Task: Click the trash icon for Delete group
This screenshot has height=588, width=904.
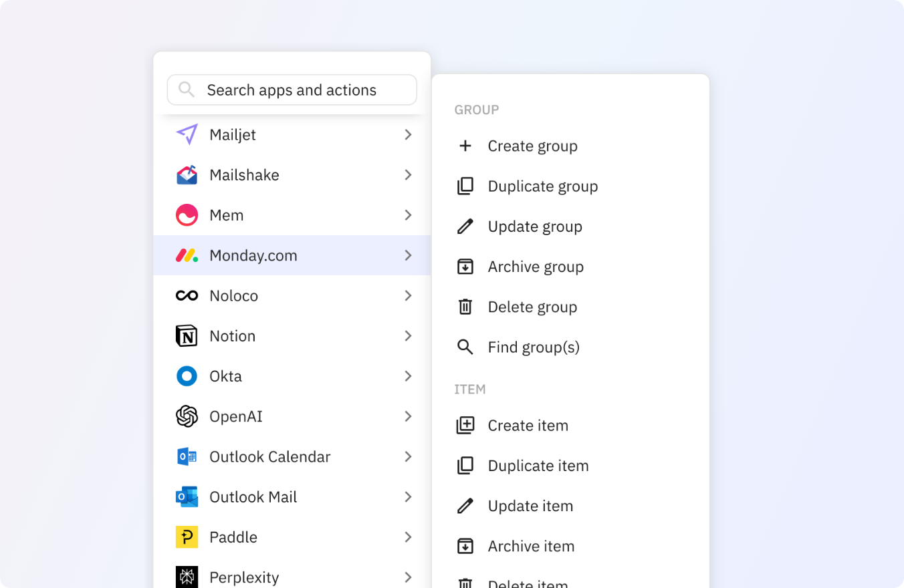Action: [465, 307]
